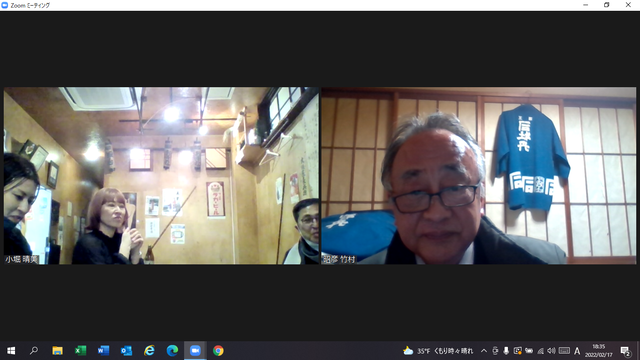Viewport: 640px width, 360px height.
Task: Minimize the Zoom meeting window
Action: click(586, 5)
